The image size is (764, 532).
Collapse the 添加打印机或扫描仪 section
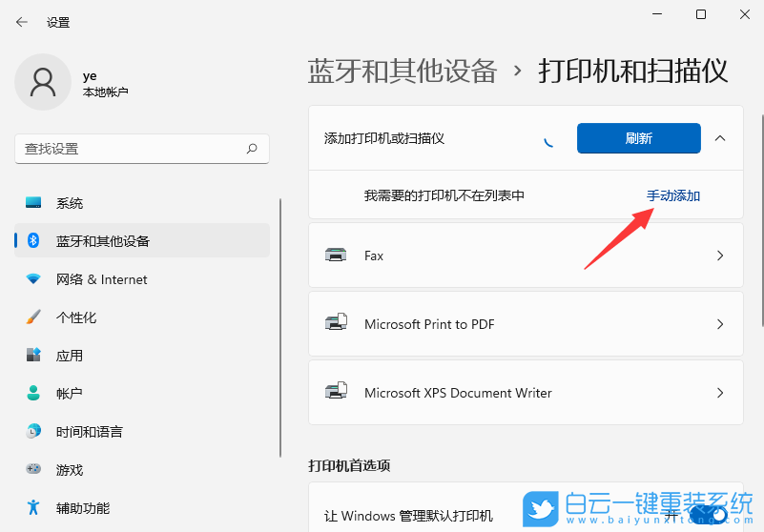[720, 138]
